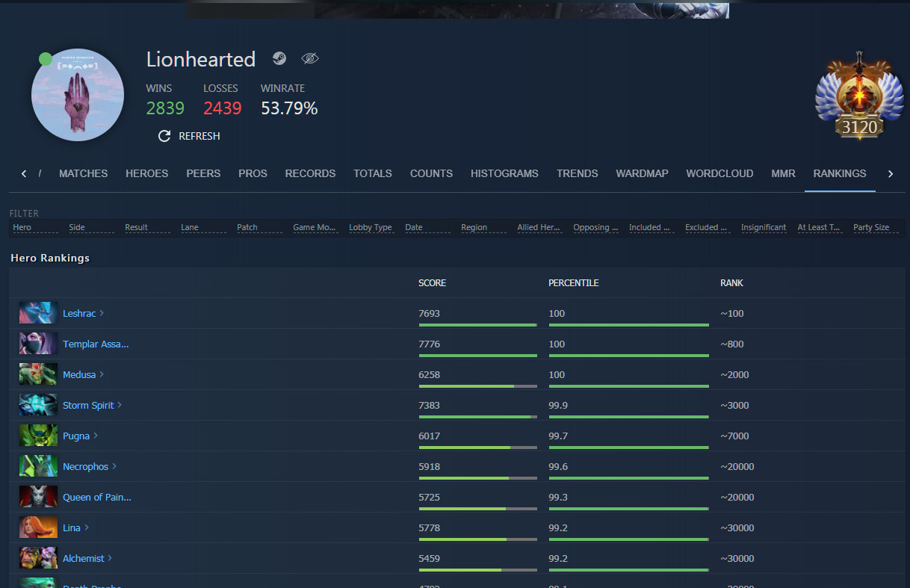Screen dimensions: 910x588
Task: Click the Leshrac score progress bar
Action: pos(478,325)
